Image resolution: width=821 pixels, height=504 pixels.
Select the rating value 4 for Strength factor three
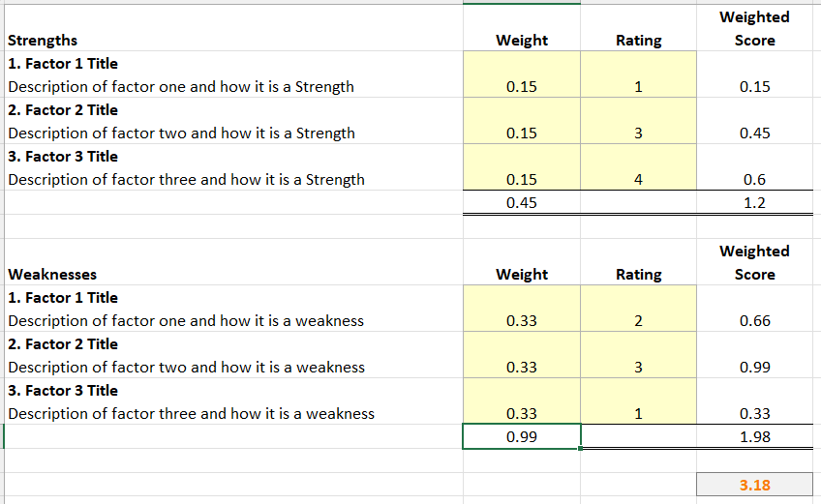(x=638, y=180)
